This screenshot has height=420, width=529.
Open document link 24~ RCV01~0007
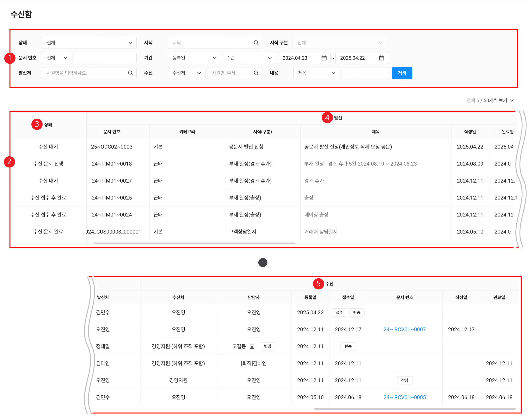pos(404,329)
